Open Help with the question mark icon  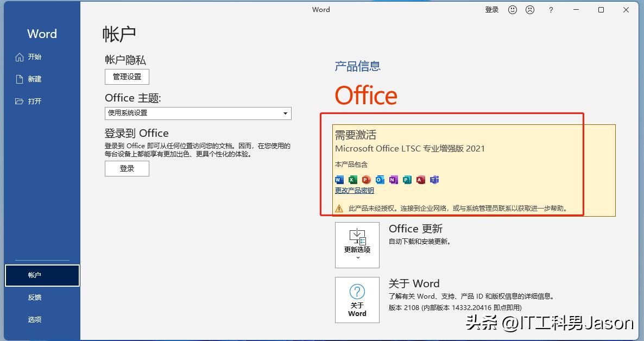click(x=551, y=10)
